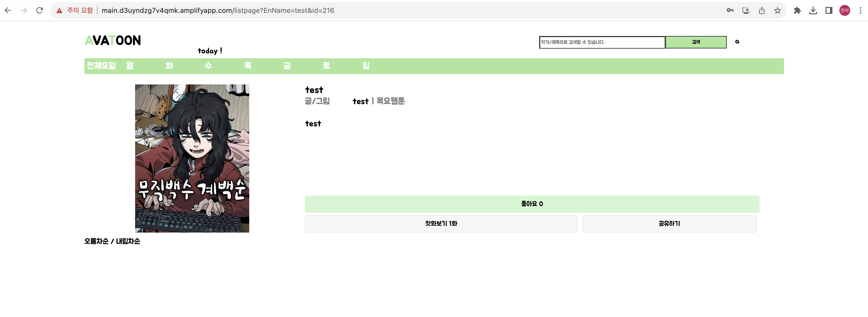Share this page via share icon
The image size is (868, 317).
tap(762, 10)
